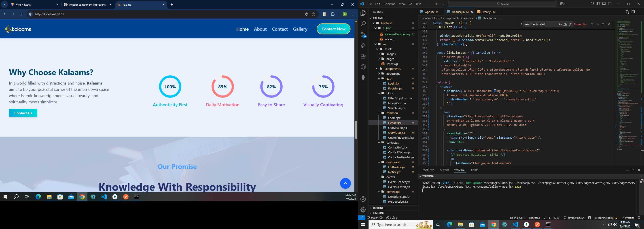644x229 pixels.
Task: Toggle Find in Selection in the find widget
Action: pos(603,24)
